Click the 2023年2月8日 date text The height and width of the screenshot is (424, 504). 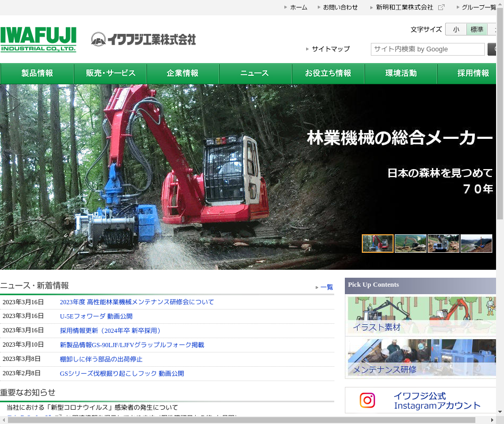pos(22,373)
